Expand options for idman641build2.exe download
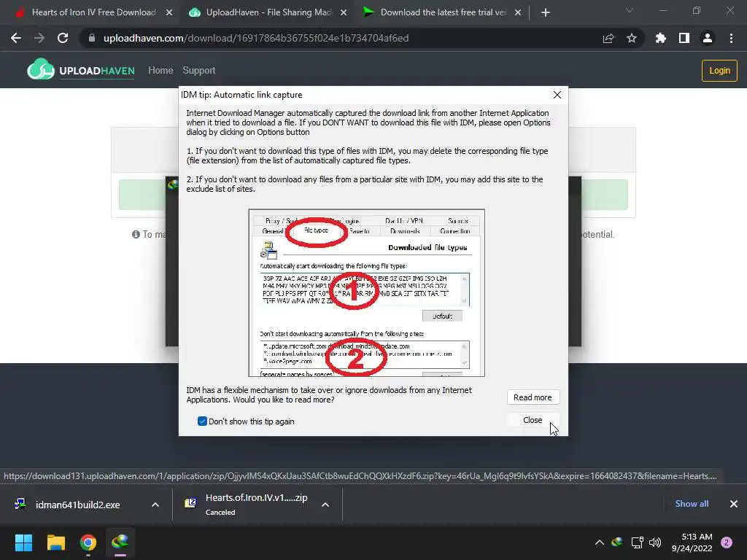Image resolution: width=747 pixels, height=560 pixels. tap(155, 505)
